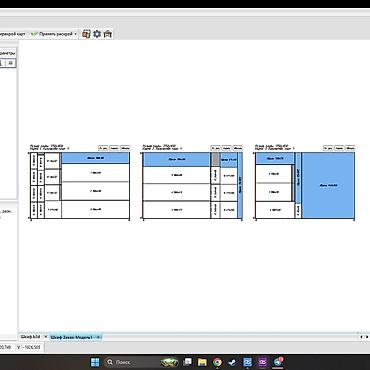This screenshot has height=370, width=370.
Task: Click the tab scroll left arrow
Action: (x=361, y=337)
